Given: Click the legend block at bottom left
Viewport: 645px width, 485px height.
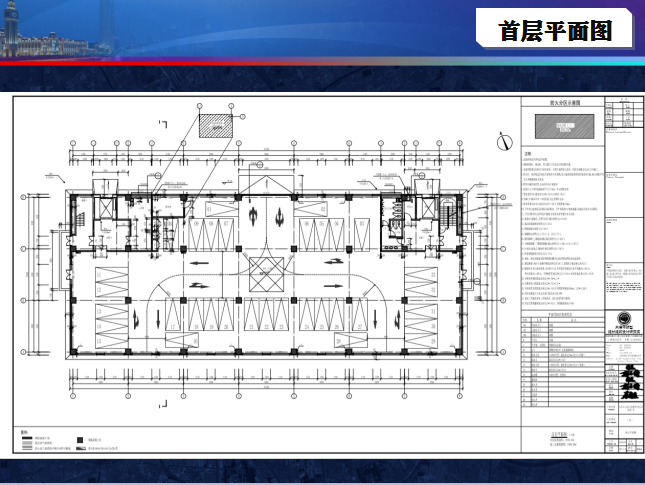Looking at the screenshot, I should click(x=70, y=441).
